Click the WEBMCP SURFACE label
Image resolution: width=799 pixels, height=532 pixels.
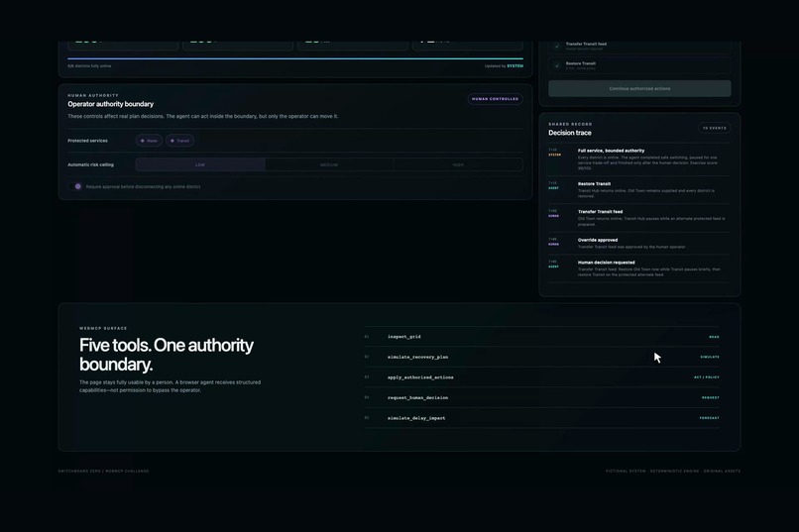103,328
